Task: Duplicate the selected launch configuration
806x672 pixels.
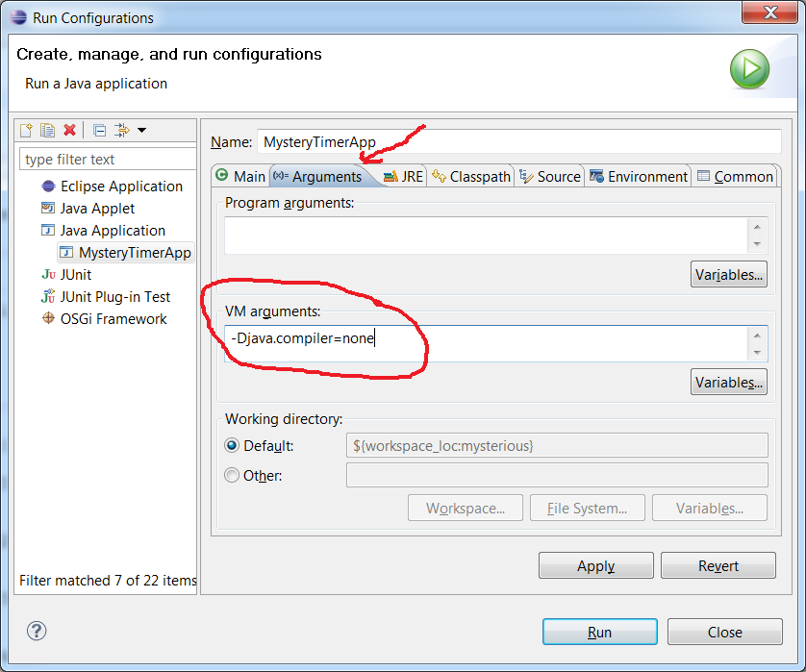Action: (x=47, y=130)
